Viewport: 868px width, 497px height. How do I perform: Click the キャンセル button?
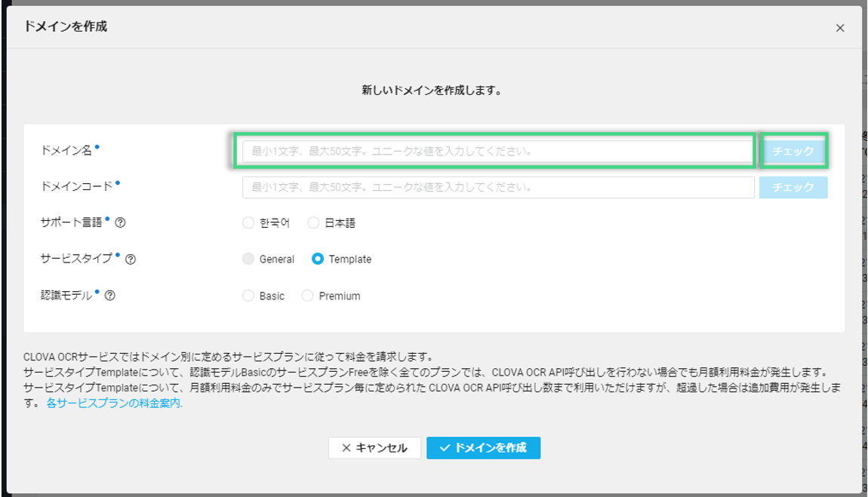(374, 448)
